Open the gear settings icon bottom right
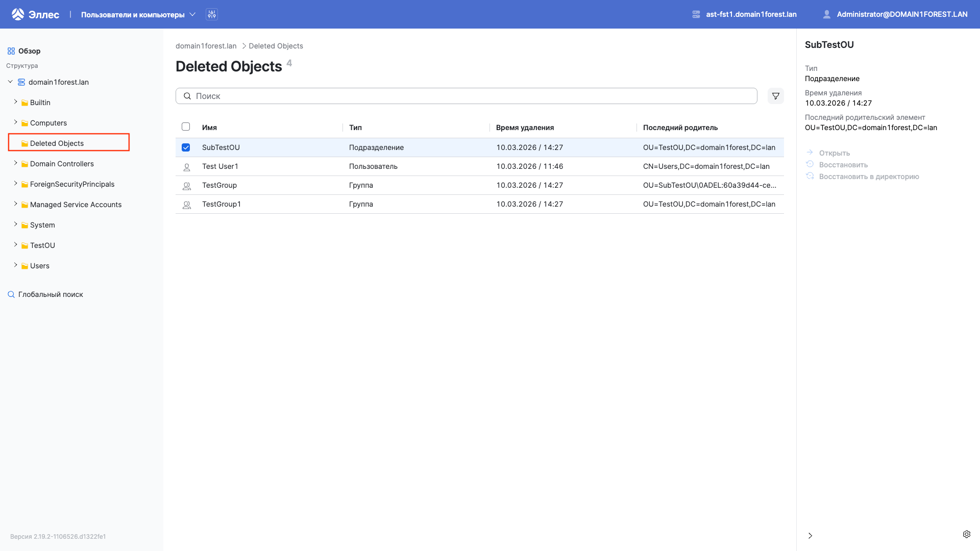 click(x=967, y=534)
